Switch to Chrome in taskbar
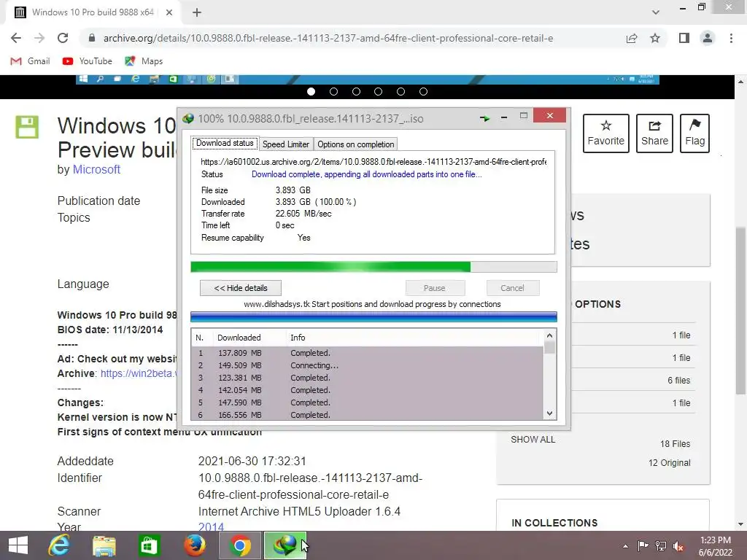 tap(240, 545)
